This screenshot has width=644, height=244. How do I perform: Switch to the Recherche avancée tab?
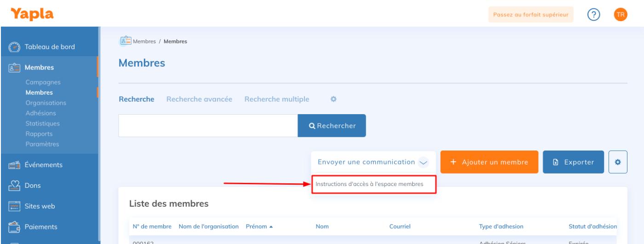click(199, 99)
